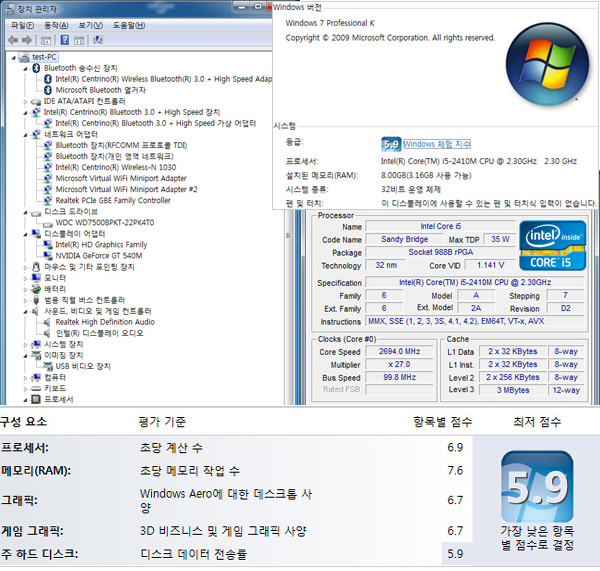Click display icon for NVIDIA GeForce GT 540M
Image resolution: width=600 pixels, height=571 pixels.
click(48, 256)
